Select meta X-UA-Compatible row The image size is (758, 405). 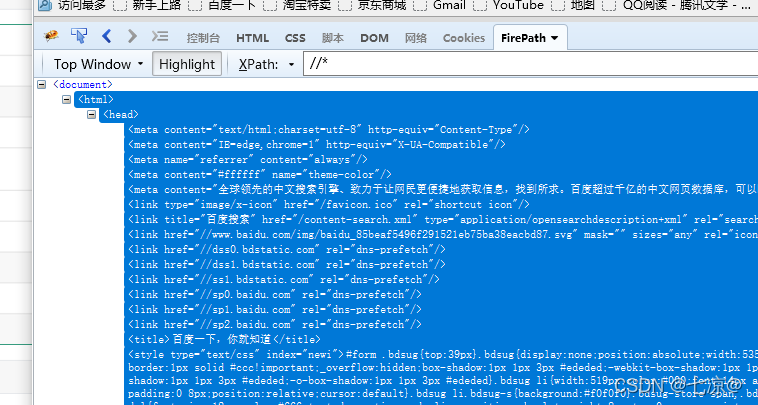pyautogui.click(x=317, y=145)
